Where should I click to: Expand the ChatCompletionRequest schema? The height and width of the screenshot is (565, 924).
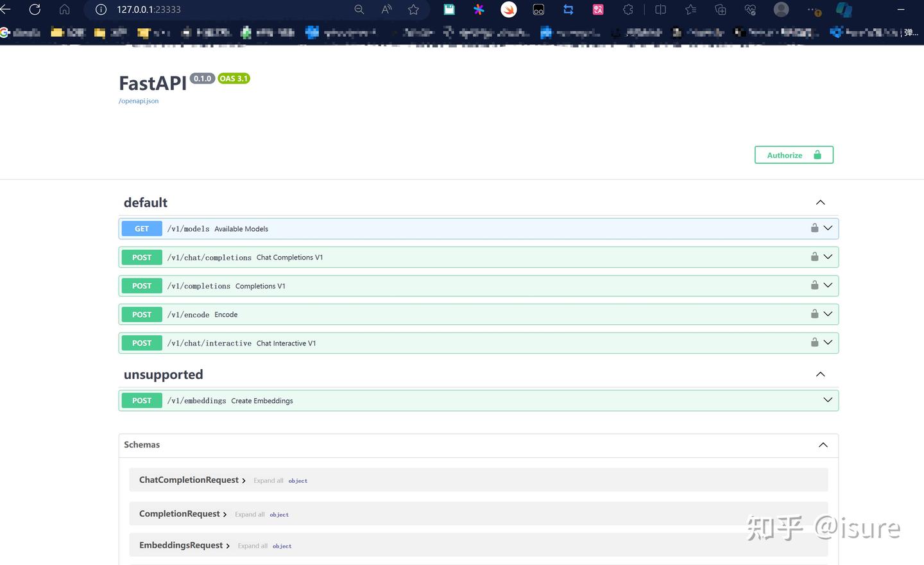[x=244, y=480]
